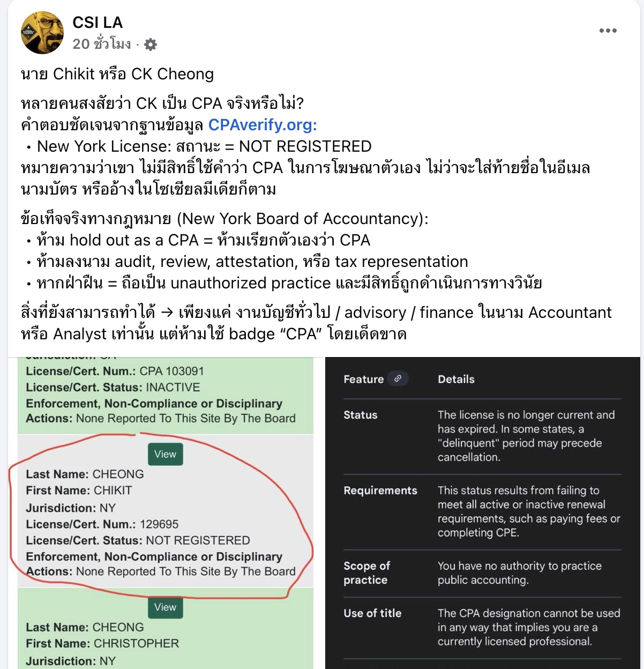Select the Status row in table

[x=482, y=436]
